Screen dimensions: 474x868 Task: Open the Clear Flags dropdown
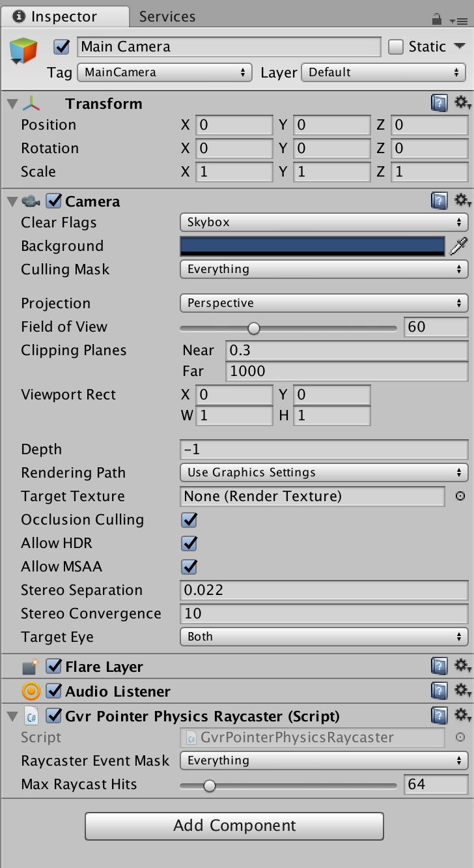coord(324,222)
